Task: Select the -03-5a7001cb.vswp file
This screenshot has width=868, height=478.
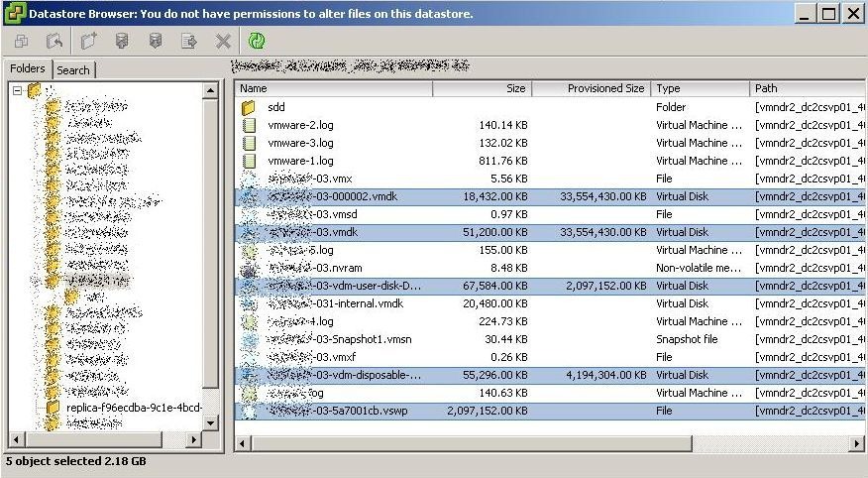Action: click(337, 411)
